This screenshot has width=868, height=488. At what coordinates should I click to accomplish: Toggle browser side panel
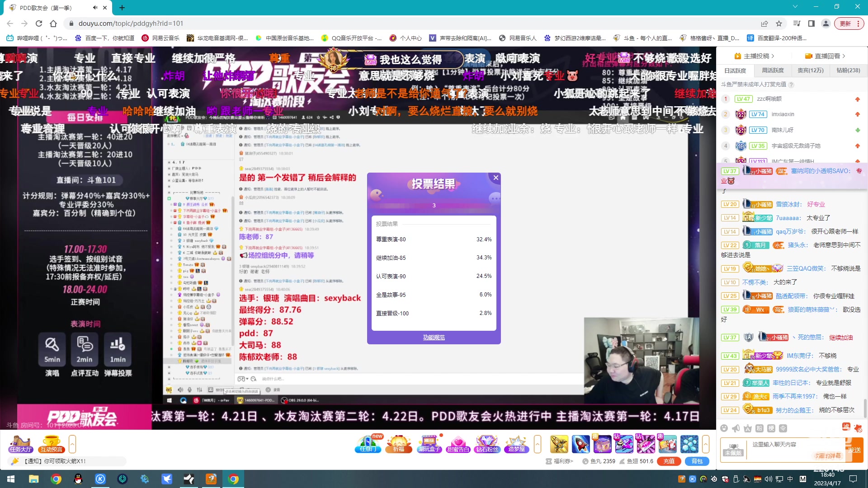point(811,23)
